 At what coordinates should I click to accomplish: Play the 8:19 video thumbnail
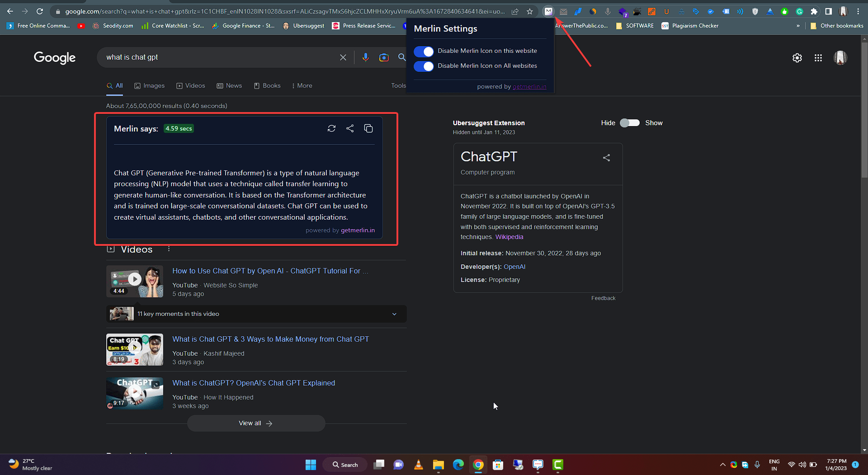pos(135,349)
